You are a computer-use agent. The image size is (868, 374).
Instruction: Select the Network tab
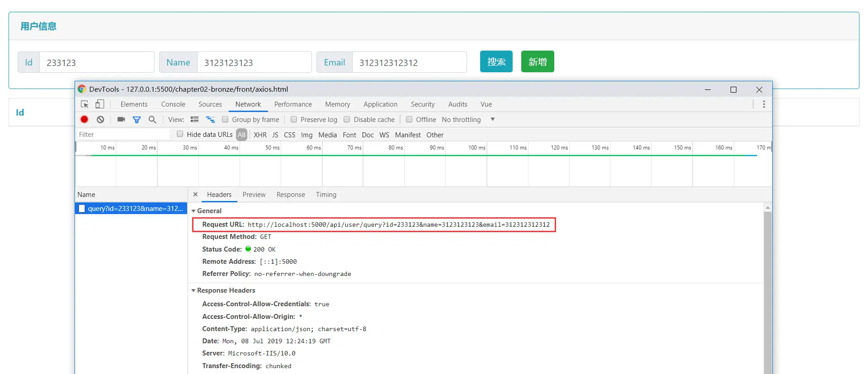click(248, 104)
